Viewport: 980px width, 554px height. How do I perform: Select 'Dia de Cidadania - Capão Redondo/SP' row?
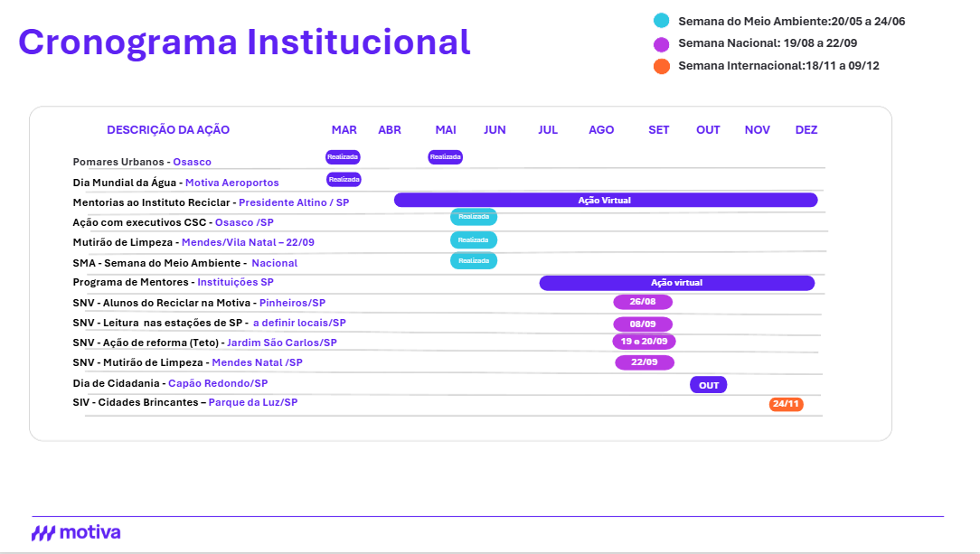170,383
